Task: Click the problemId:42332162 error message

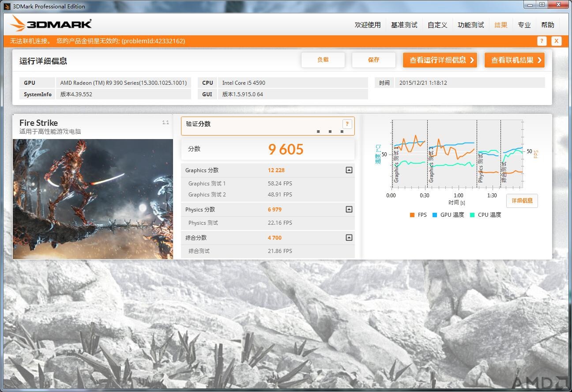Action: click(x=98, y=41)
